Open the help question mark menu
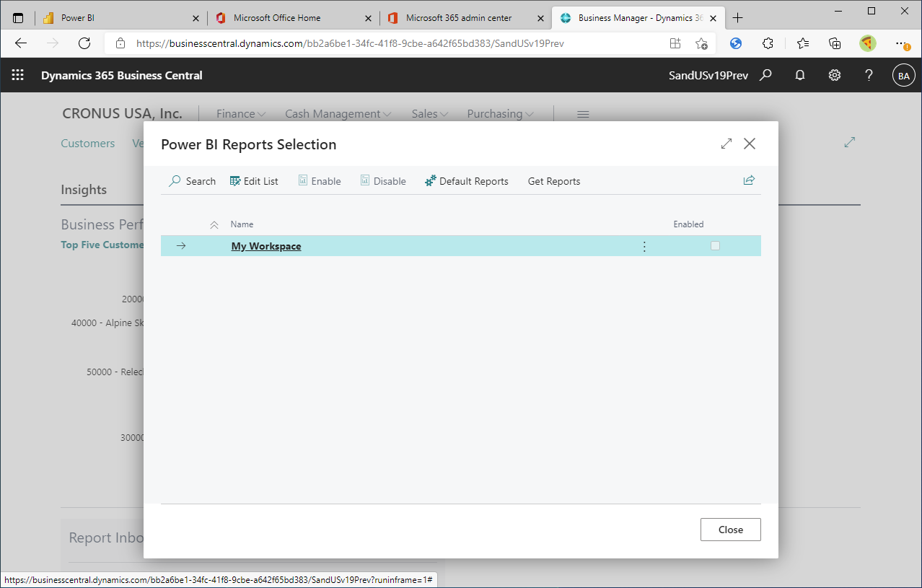 coord(869,75)
